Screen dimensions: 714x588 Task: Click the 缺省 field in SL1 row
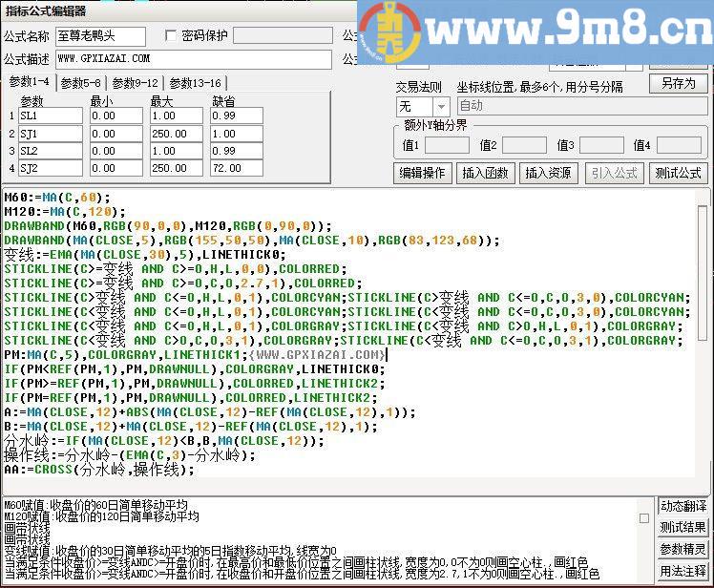[237, 115]
